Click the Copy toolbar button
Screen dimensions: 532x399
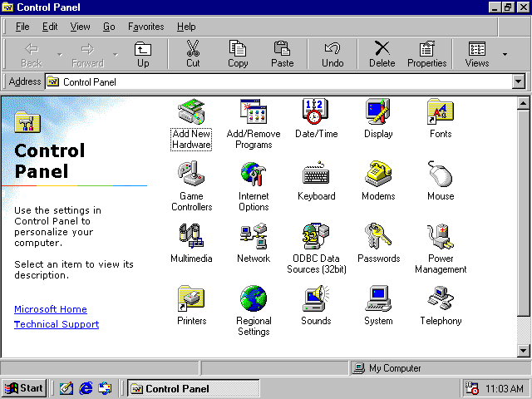point(238,54)
